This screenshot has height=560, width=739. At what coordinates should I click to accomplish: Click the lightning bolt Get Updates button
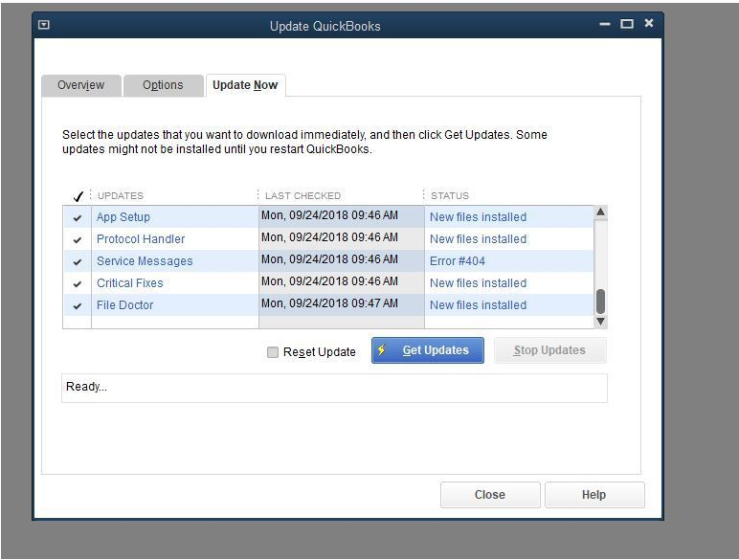(x=428, y=350)
